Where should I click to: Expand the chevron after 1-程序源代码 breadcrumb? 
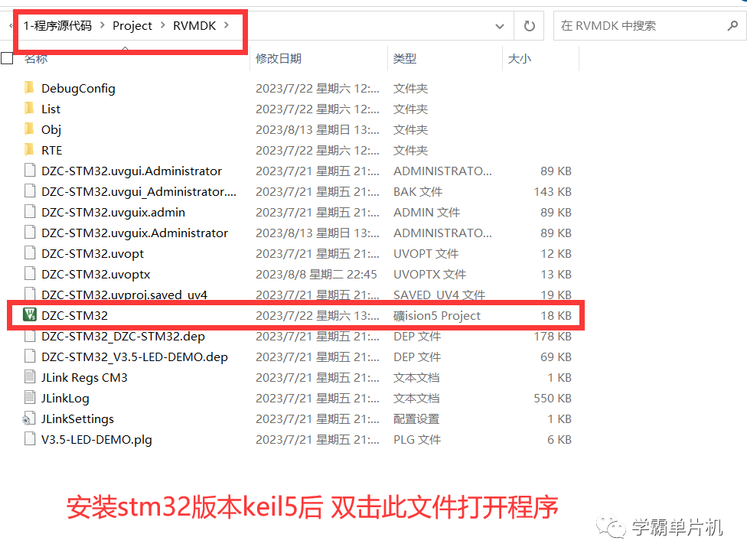pyautogui.click(x=102, y=24)
